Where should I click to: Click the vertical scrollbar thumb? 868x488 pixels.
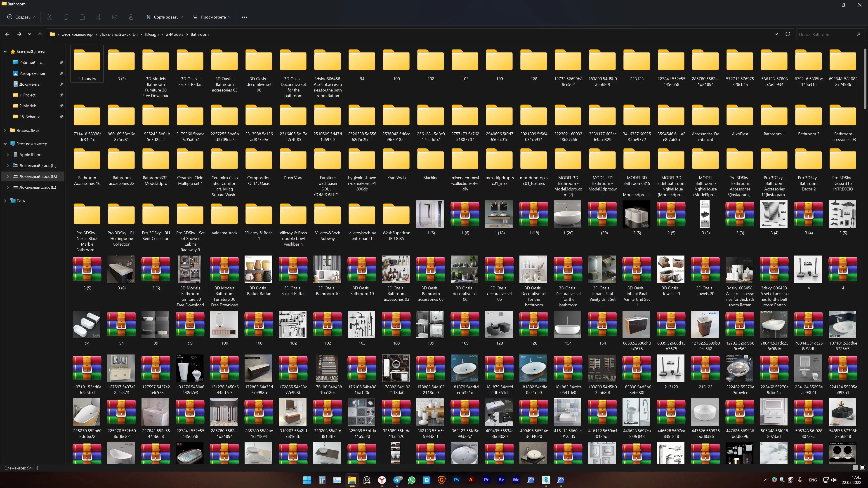pyautogui.click(x=865, y=79)
